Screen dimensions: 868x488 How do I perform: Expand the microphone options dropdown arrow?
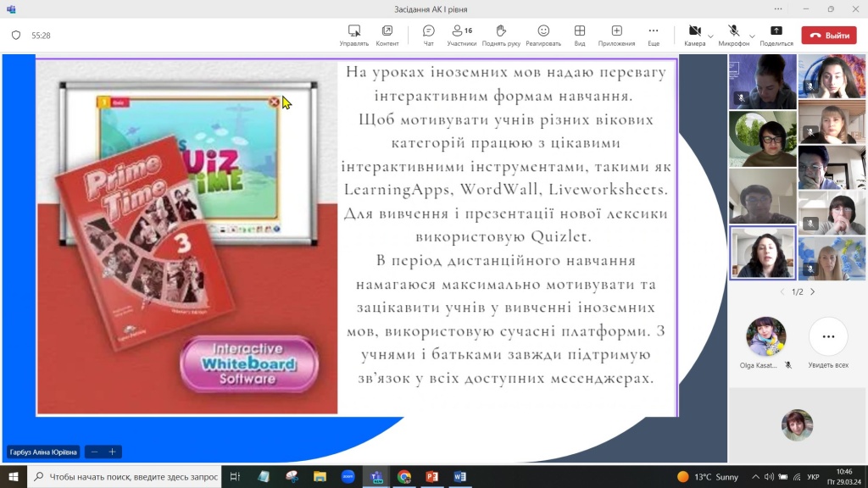tap(751, 36)
